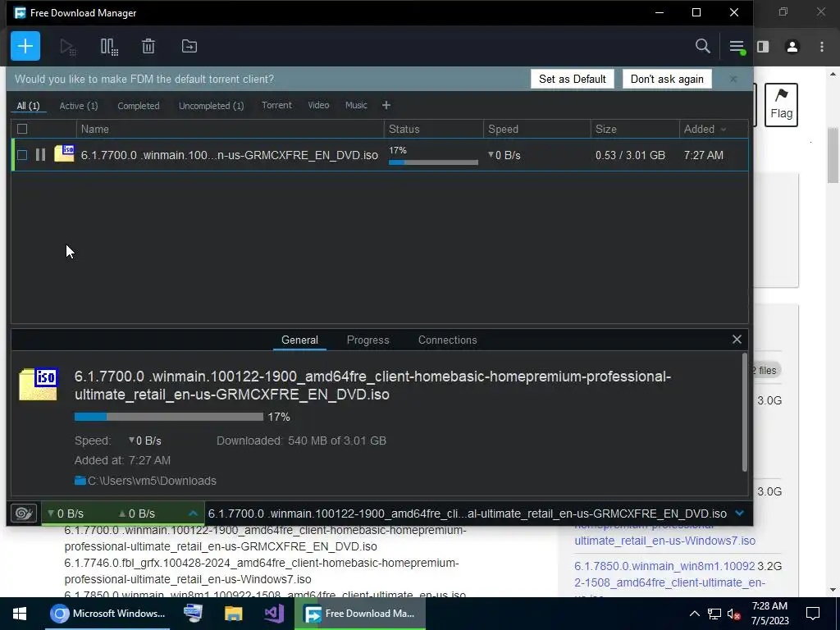840x630 pixels.
Task: Select all downloads header checkbox
Action: click(x=22, y=129)
